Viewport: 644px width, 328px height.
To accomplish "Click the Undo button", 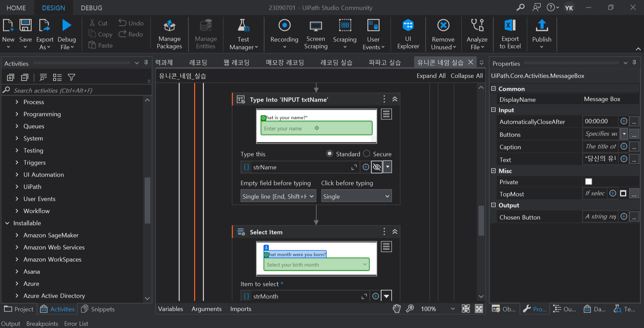I will point(131,23).
